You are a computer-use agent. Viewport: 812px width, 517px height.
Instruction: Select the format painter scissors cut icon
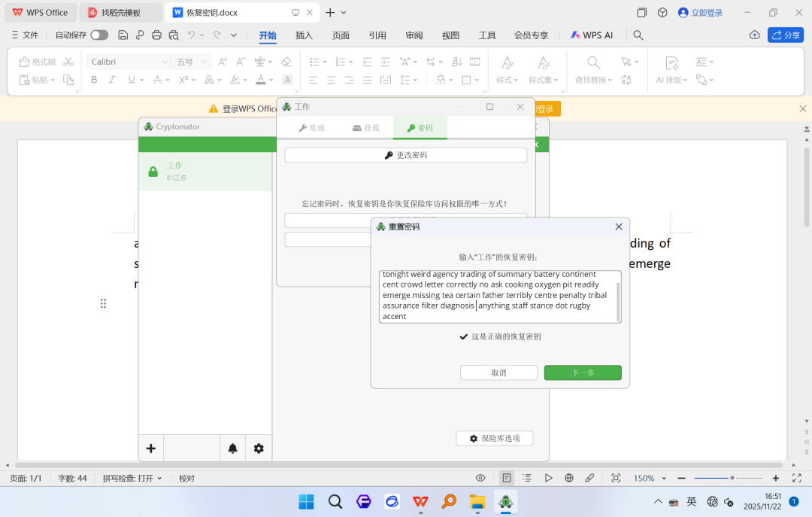[68, 62]
